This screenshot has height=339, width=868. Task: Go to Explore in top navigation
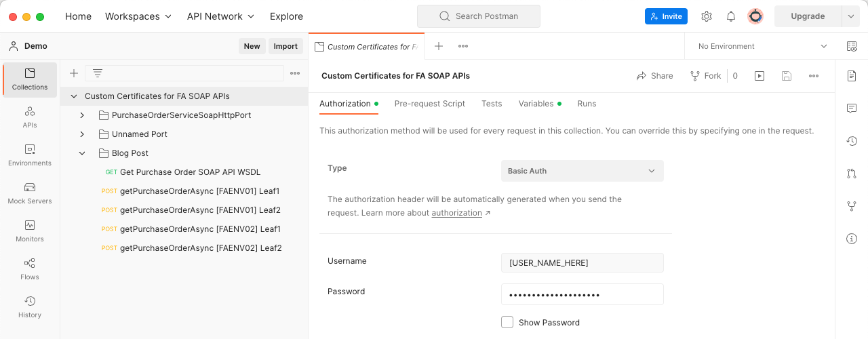pyautogui.click(x=286, y=16)
